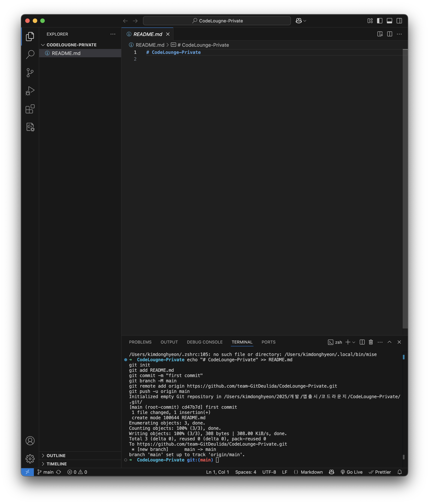Split the editor right
429x504 pixels.
pos(389,34)
